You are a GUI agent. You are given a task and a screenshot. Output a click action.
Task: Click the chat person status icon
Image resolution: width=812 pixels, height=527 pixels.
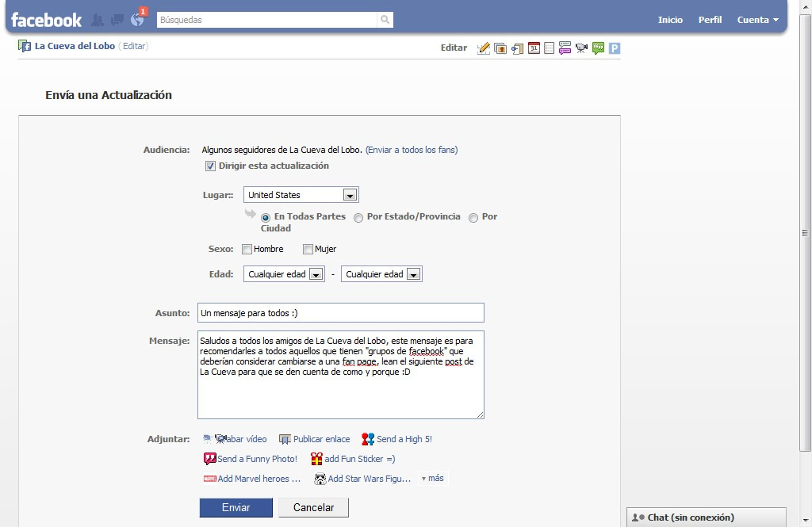[638, 517]
